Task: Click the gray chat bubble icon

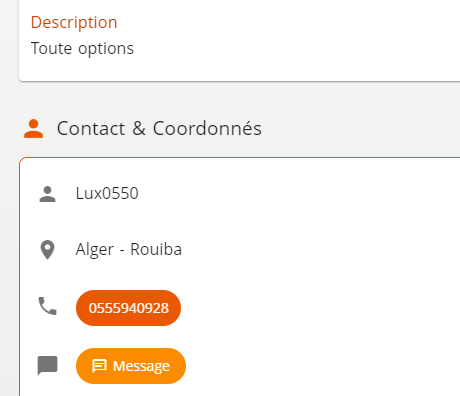Action: click(47, 366)
